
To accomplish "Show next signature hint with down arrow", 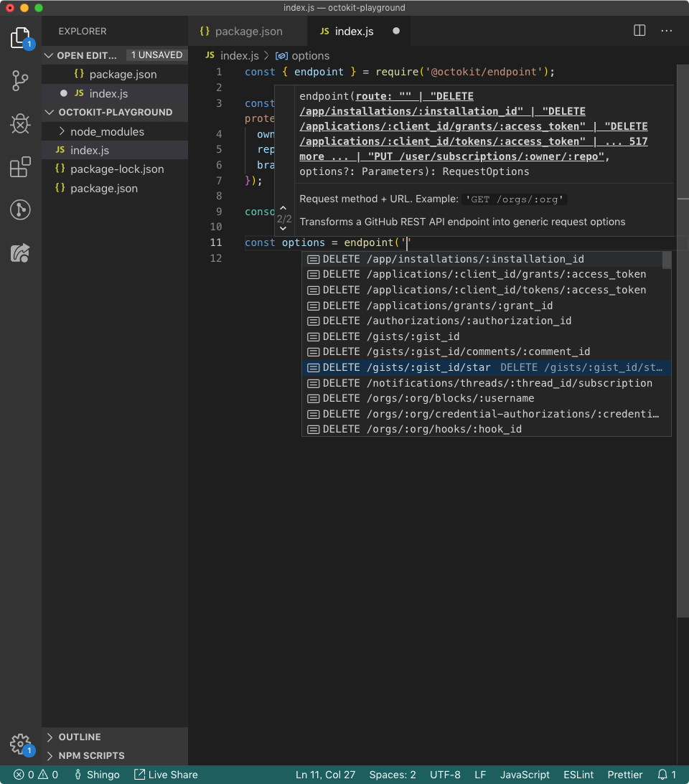I will click(x=283, y=227).
